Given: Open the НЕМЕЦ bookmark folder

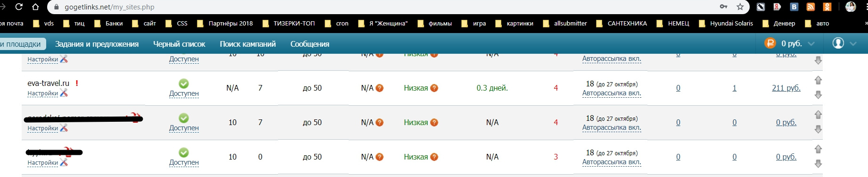Looking at the screenshot, I should pyautogui.click(x=673, y=23).
